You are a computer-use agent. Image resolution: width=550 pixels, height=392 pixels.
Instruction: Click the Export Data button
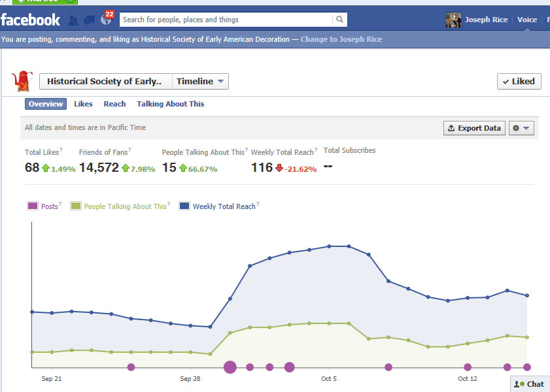click(474, 128)
